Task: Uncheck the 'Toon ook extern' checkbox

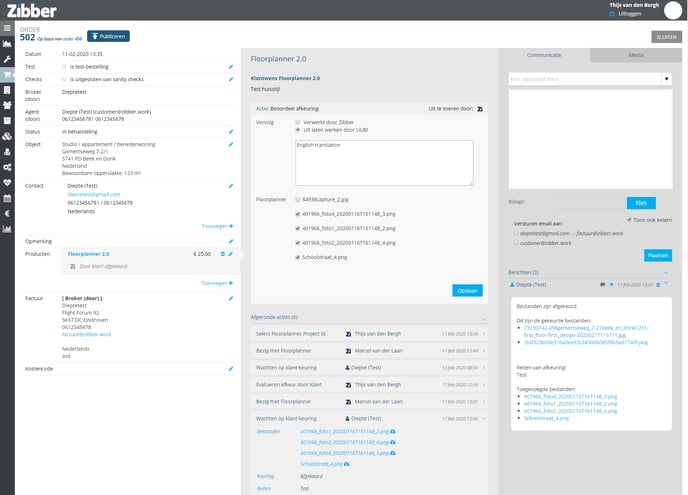Action: tap(626, 219)
